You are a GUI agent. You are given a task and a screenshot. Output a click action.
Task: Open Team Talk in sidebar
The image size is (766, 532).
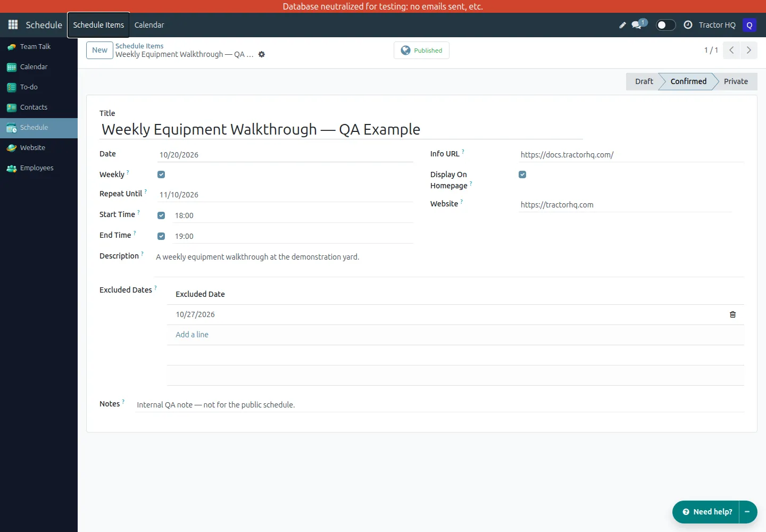[39, 47]
